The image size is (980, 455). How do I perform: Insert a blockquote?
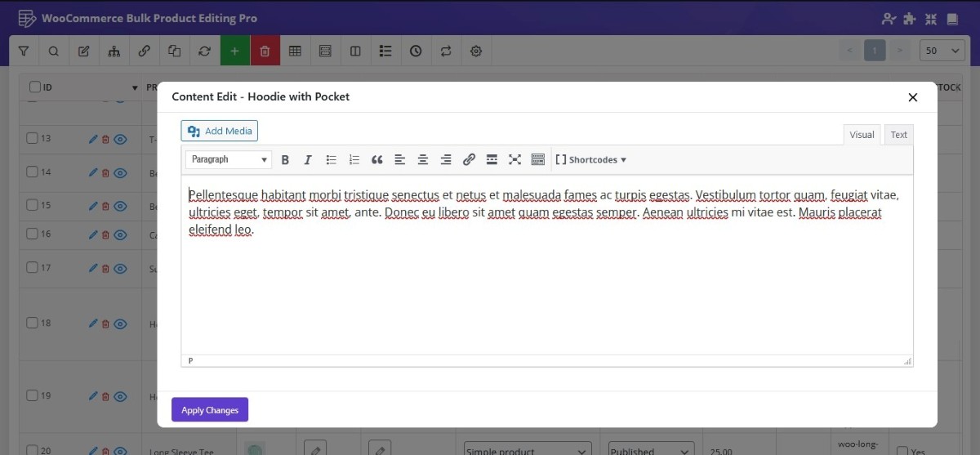[376, 160]
